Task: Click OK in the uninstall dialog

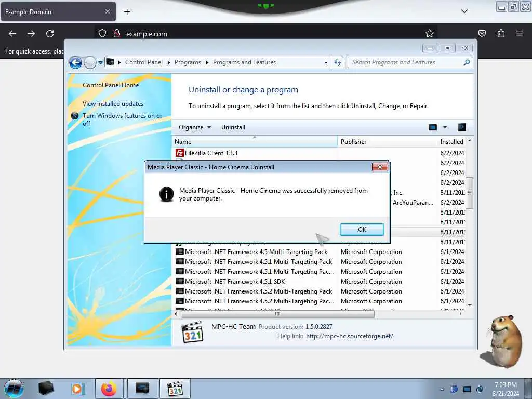Action: (x=362, y=229)
